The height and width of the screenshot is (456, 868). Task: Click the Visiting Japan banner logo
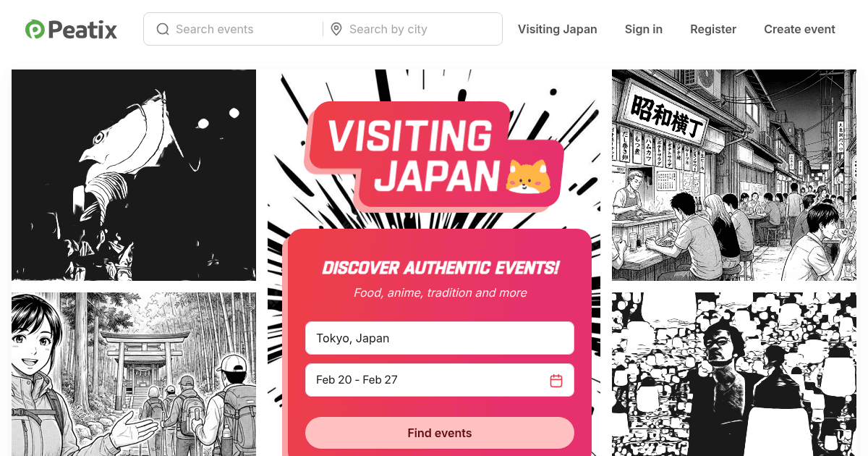(435, 157)
